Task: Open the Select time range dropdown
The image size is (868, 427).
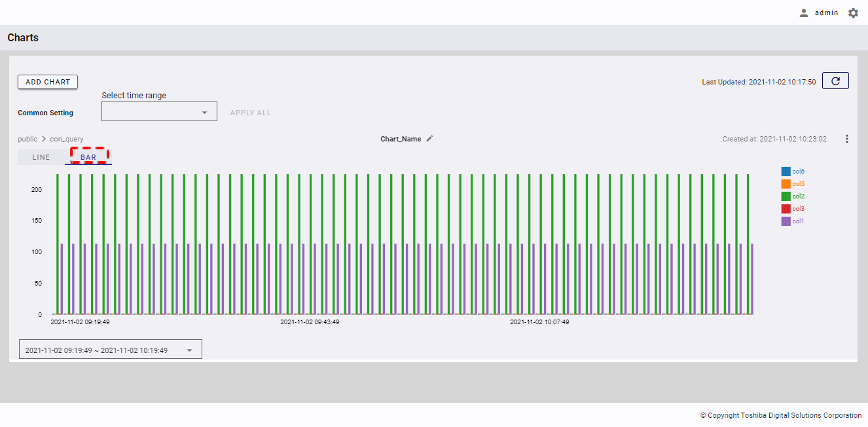Action: click(x=159, y=112)
